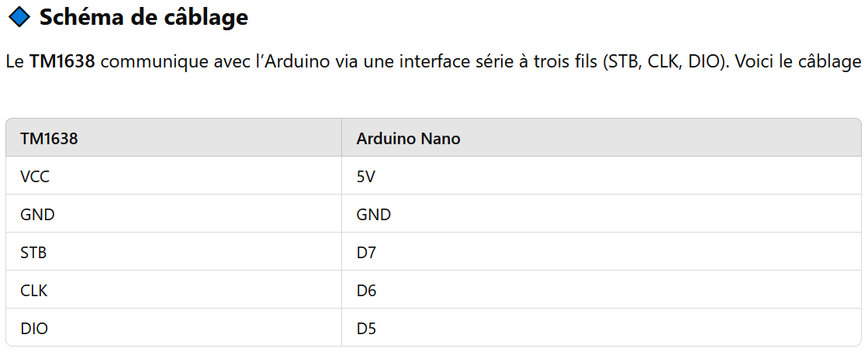
Task: Select GND in the Arduino Nano column
Action: click(601, 214)
